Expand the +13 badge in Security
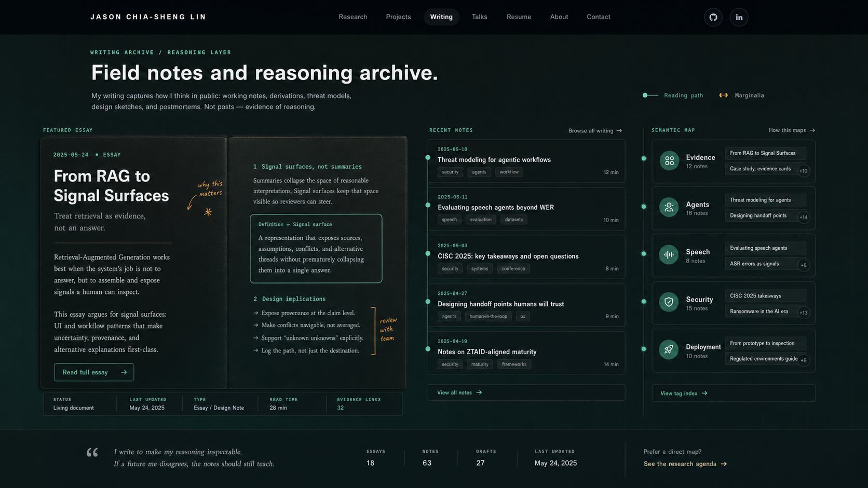Image resolution: width=868 pixels, height=488 pixels. pos(804,313)
